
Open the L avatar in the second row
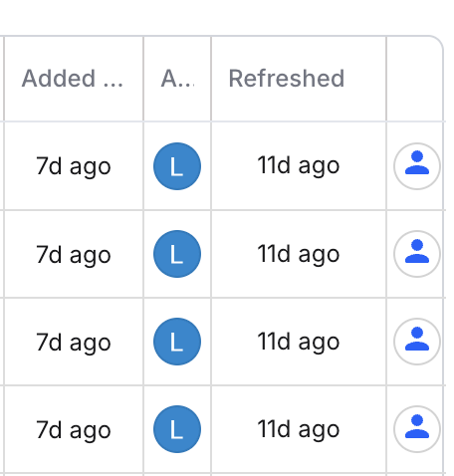coord(177,254)
